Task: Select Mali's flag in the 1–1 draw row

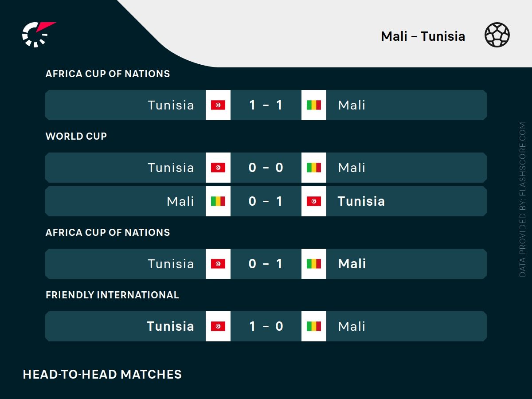Action: (x=314, y=105)
